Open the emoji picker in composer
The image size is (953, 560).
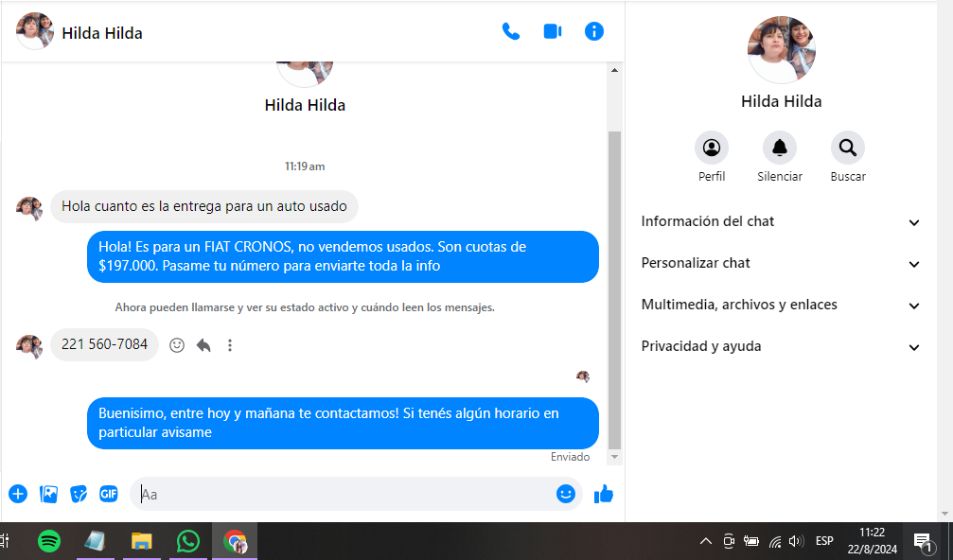[565, 494]
